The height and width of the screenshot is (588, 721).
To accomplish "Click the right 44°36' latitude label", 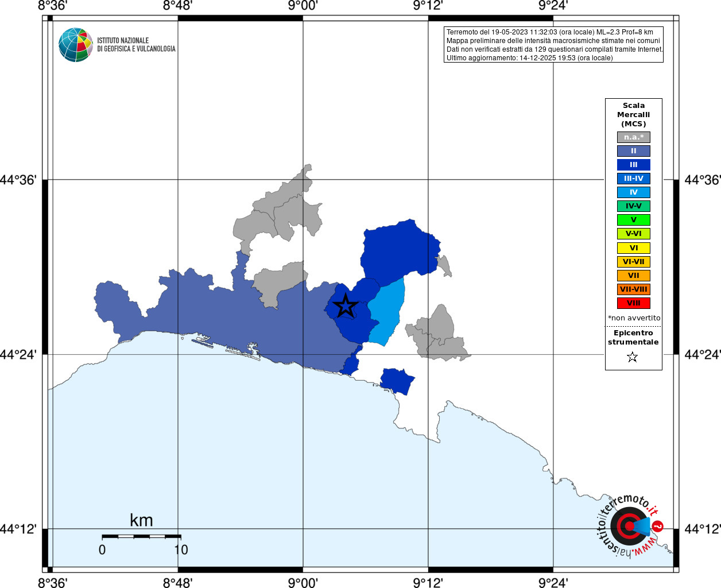I will pos(702,180).
